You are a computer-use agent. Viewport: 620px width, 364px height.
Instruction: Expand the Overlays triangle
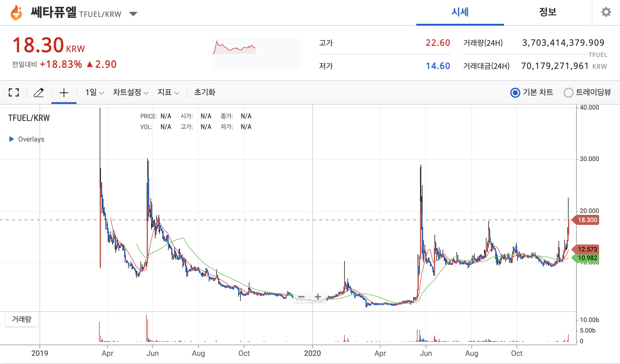pyautogui.click(x=12, y=139)
